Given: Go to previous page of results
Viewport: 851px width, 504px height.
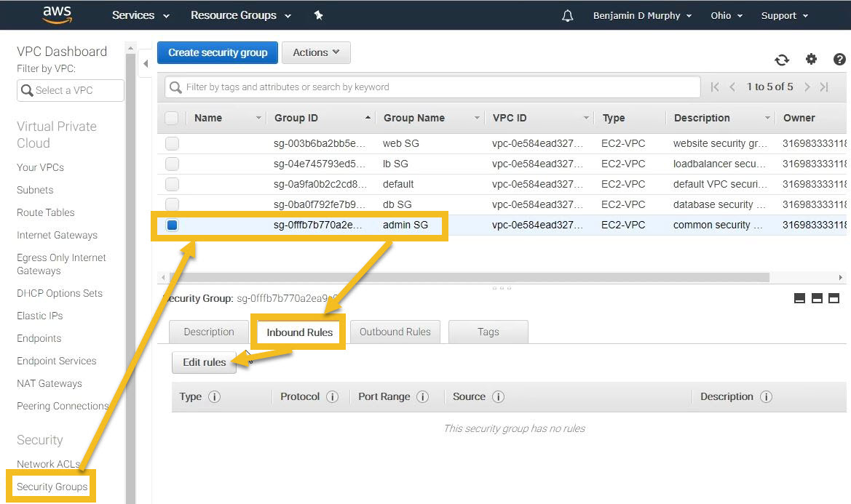Looking at the screenshot, I should point(732,87).
